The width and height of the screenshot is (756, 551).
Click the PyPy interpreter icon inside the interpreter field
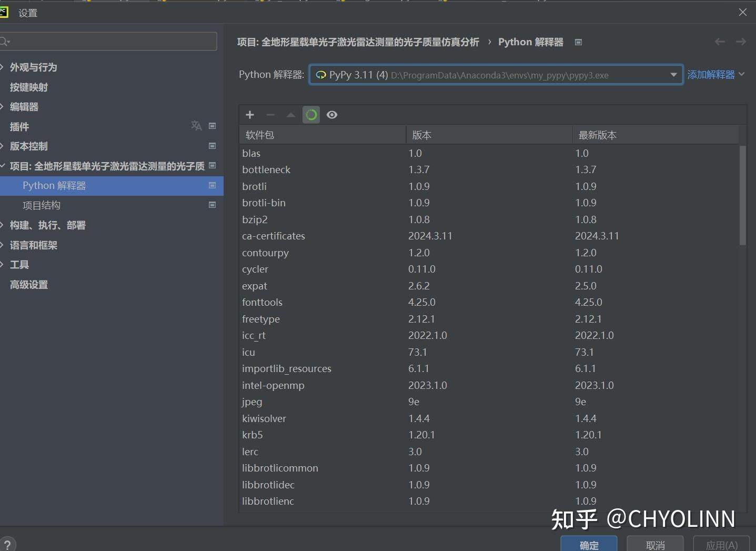click(321, 75)
